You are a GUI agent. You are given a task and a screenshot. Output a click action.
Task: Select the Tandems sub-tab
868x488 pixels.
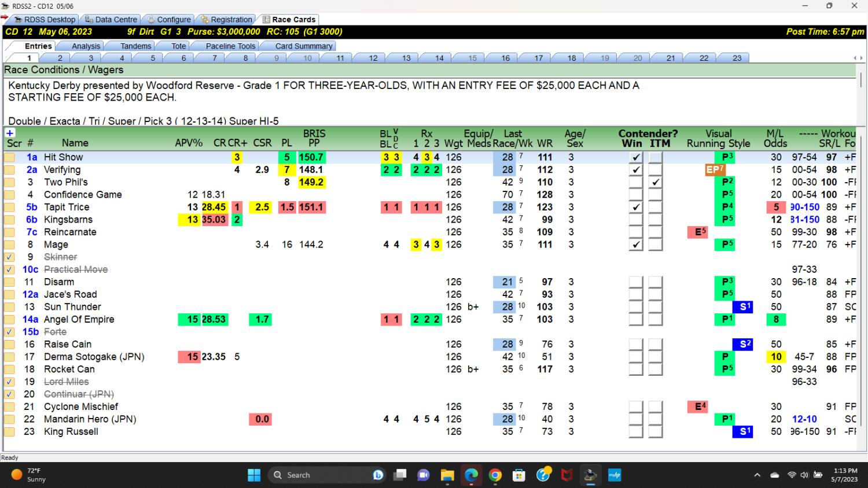(x=135, y=46)
